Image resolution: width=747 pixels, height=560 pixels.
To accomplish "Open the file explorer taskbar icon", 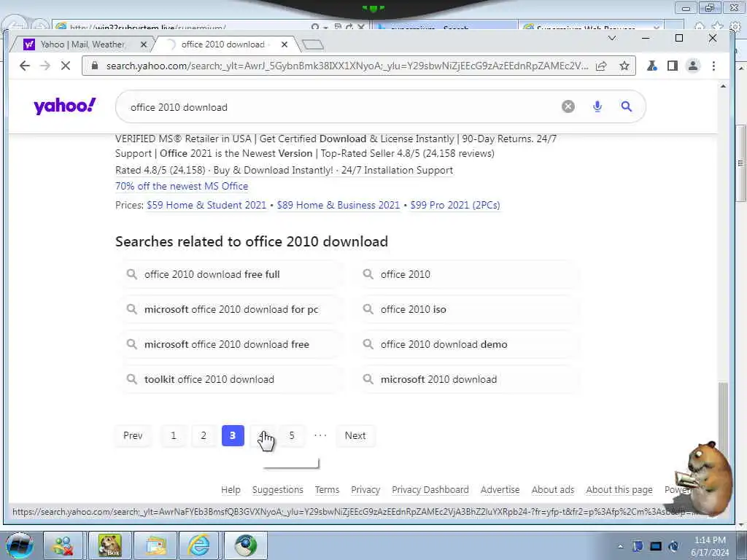I will point(155,545).
